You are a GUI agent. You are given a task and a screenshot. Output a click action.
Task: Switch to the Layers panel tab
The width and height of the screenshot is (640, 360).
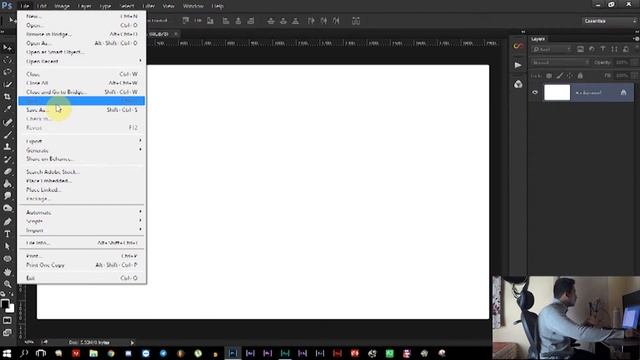538,39
